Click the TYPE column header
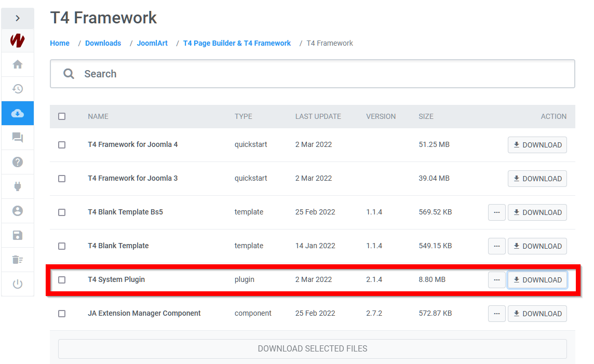Viewport: 594px width, 364px height. (x=243, y=116)
